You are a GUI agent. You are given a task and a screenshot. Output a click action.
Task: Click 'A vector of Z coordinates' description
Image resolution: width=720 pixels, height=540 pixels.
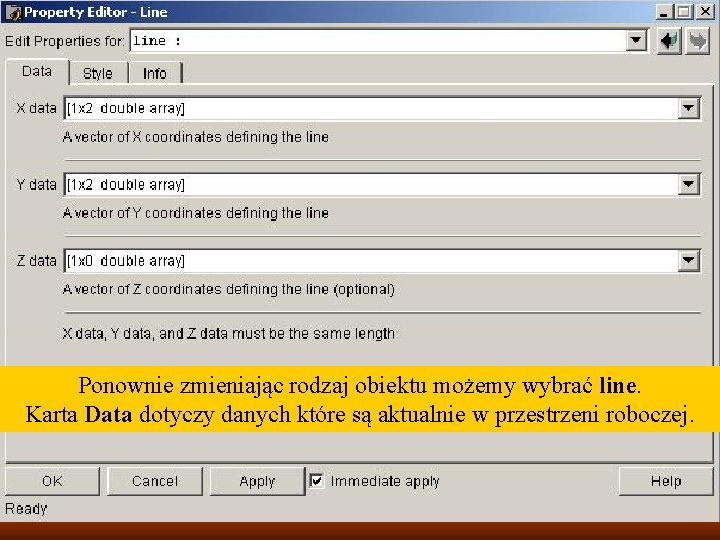[x=229, y=289]
